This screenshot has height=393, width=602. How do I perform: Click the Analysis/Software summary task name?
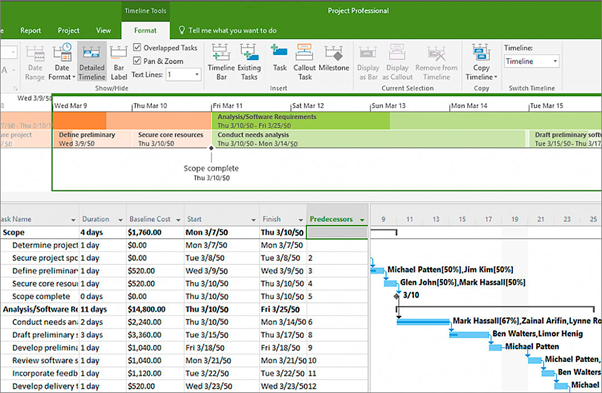(40, 309)
